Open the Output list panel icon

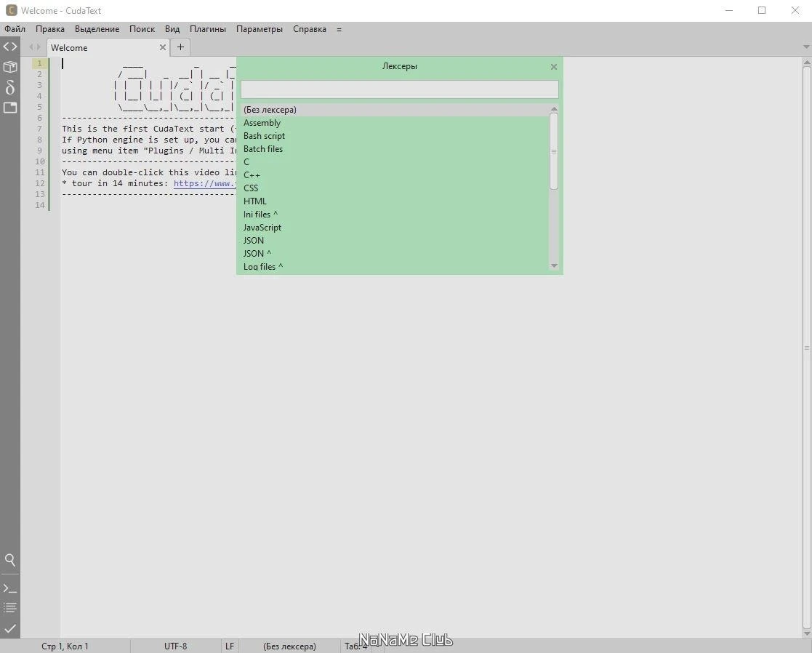click(10, 607)
